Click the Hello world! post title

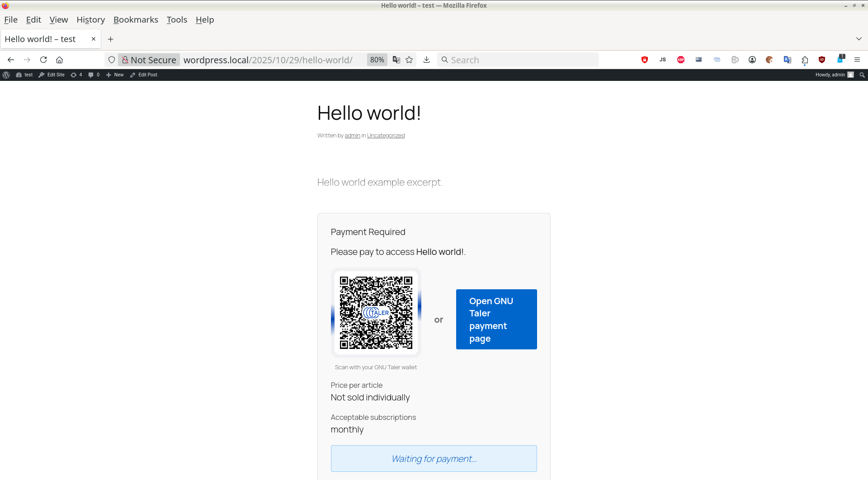(x=369, y=113)
